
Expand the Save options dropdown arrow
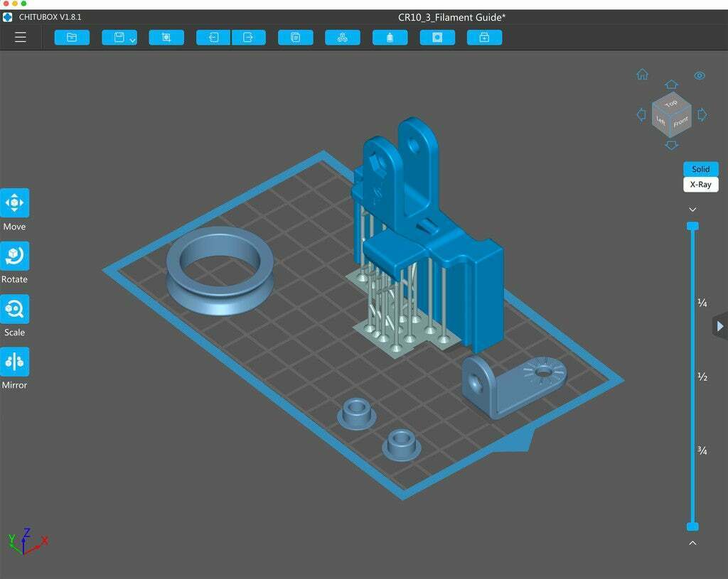click(x=132, y=40)
